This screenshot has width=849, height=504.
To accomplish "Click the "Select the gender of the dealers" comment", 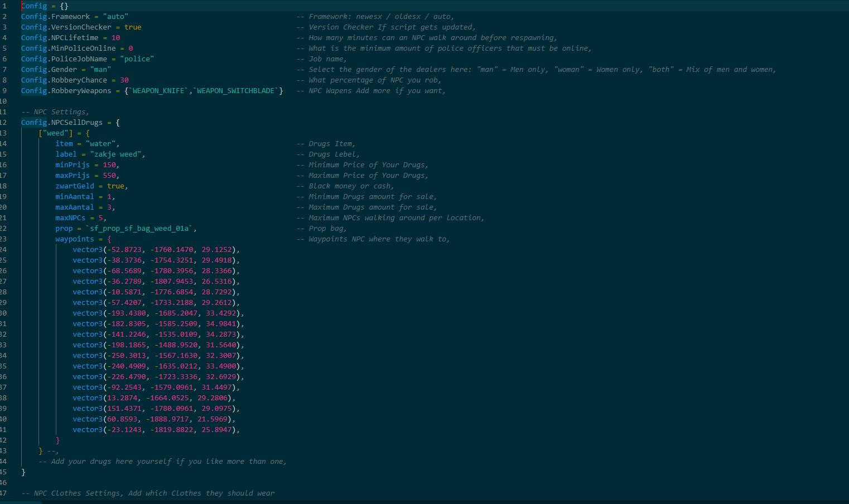I will [536, 70].
